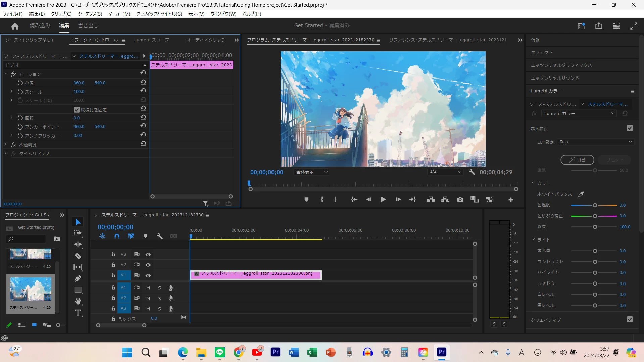Image resolution: width=644 pixels, height=362 pixels.
Task: Switch to the Lumetri スコープ tab
Action: (152, 40)
